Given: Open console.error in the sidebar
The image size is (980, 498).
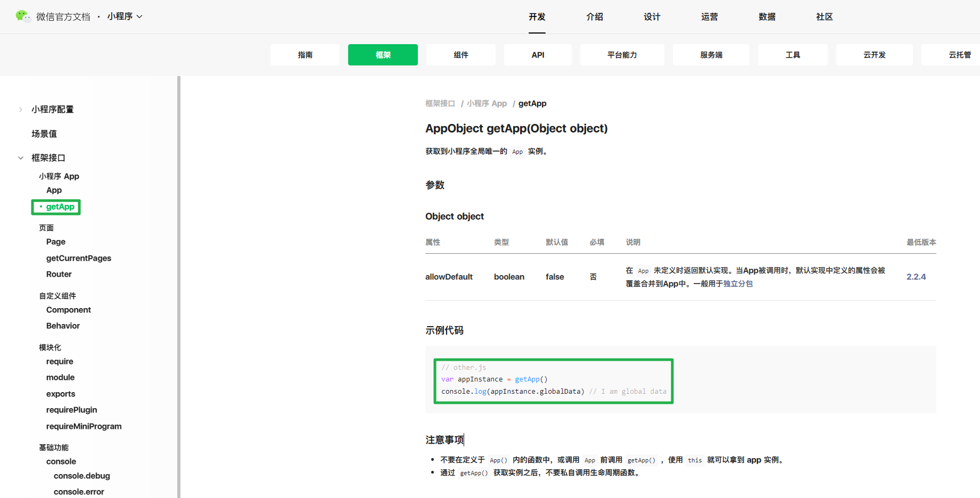Looking at the screenshot, I should (x=79, y=492).
